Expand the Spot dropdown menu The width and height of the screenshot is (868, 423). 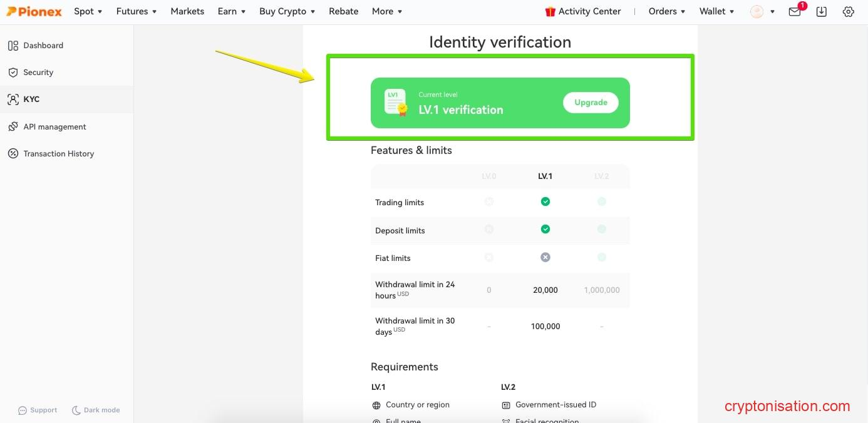(88, 11)
